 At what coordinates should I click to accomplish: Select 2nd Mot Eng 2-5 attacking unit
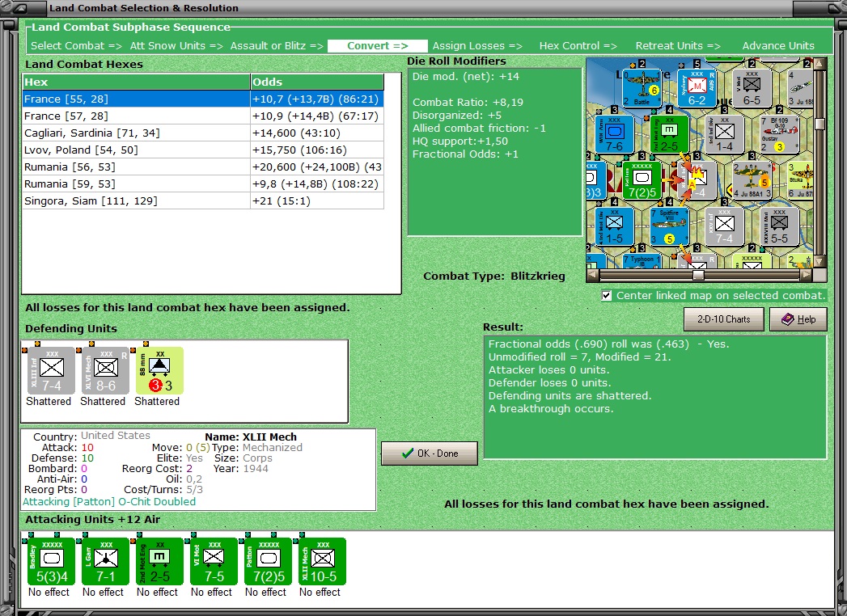coord(159,562)
